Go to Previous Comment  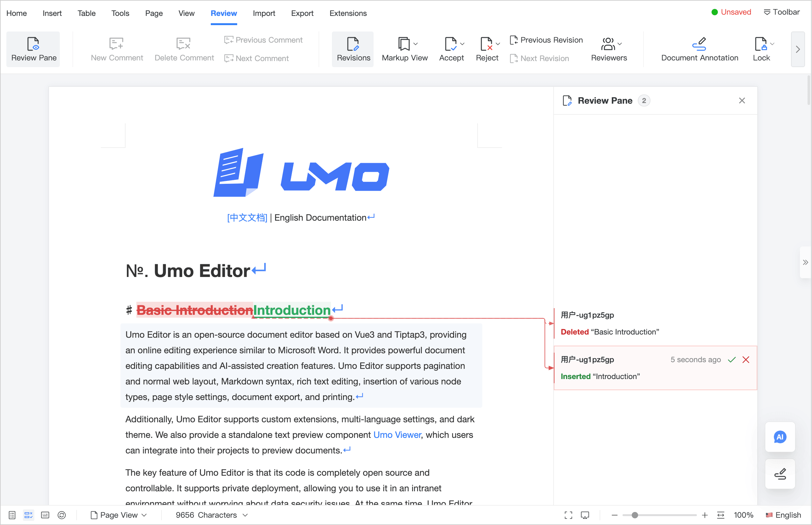pyautogui.click(x=263, y=40)
